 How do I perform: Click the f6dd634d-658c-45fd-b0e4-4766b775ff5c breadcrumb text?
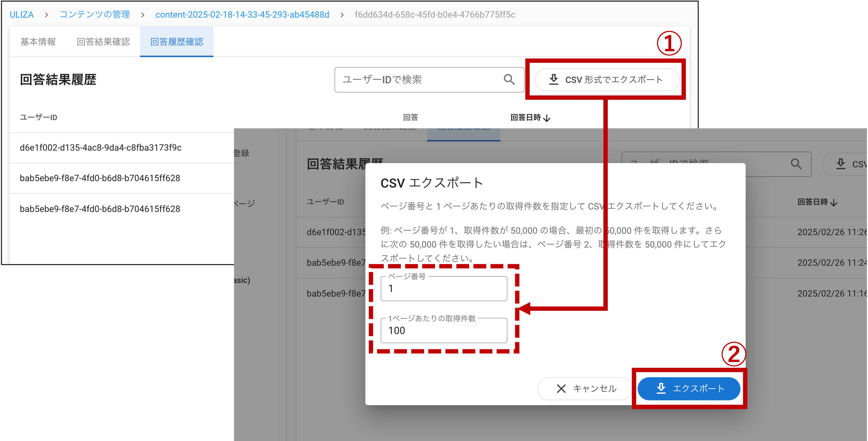(x=435, y=15)
